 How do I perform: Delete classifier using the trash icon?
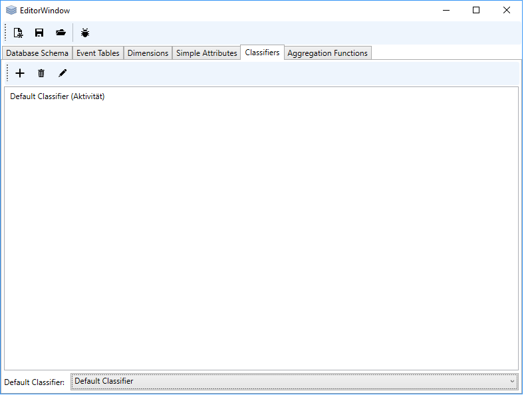click(x=41, y=73)
